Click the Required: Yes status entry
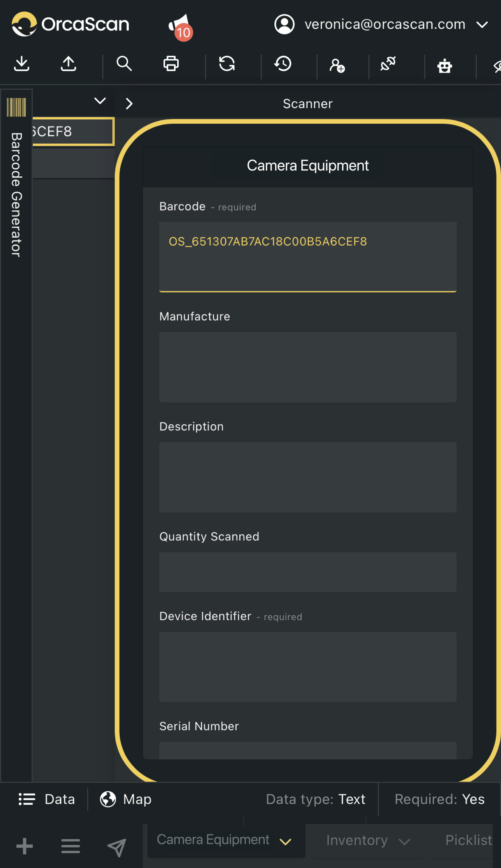The image size is (501, 868). pyautogui.click(x=439, y=799)
